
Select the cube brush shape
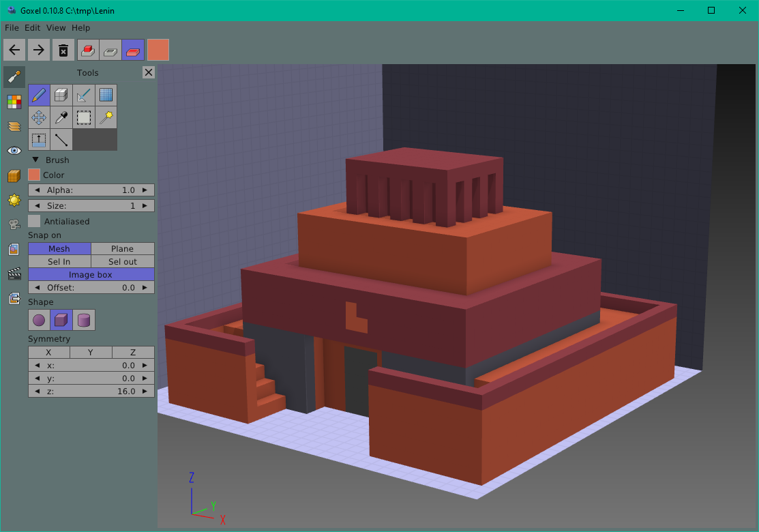[61, 320]
